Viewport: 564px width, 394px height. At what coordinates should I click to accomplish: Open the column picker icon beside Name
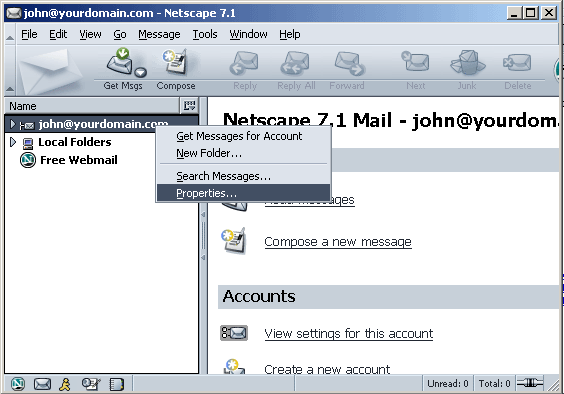coord(189,106)
